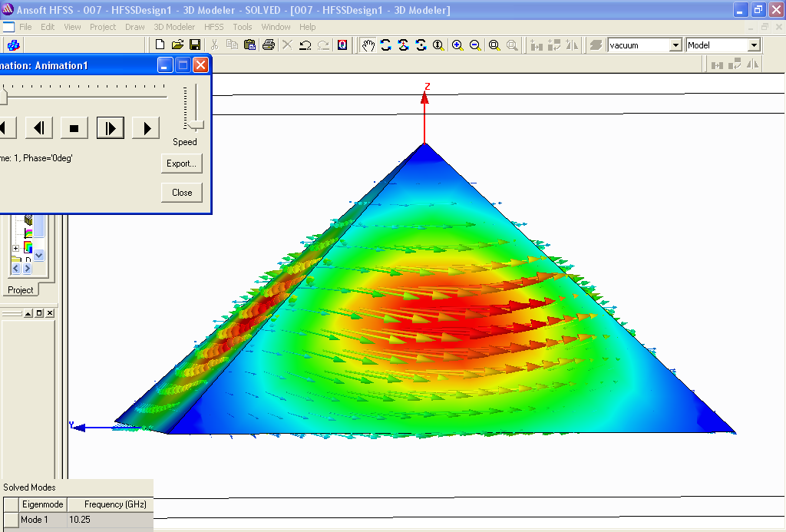The height and width of the screenshot is (532, 786).
Task: Click the grayed mirror icon in second toolbar row
Action: 752,64
